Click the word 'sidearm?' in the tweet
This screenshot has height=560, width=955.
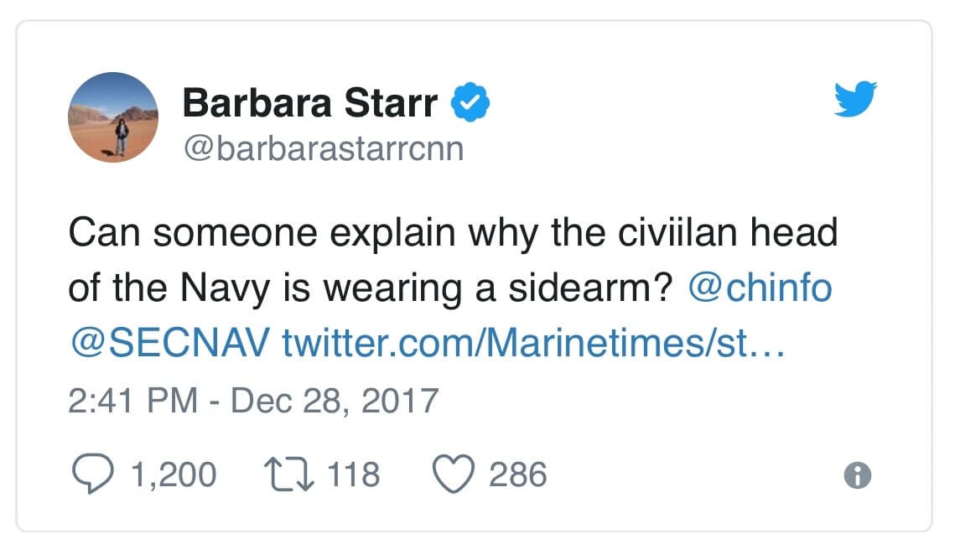(591, 288)
